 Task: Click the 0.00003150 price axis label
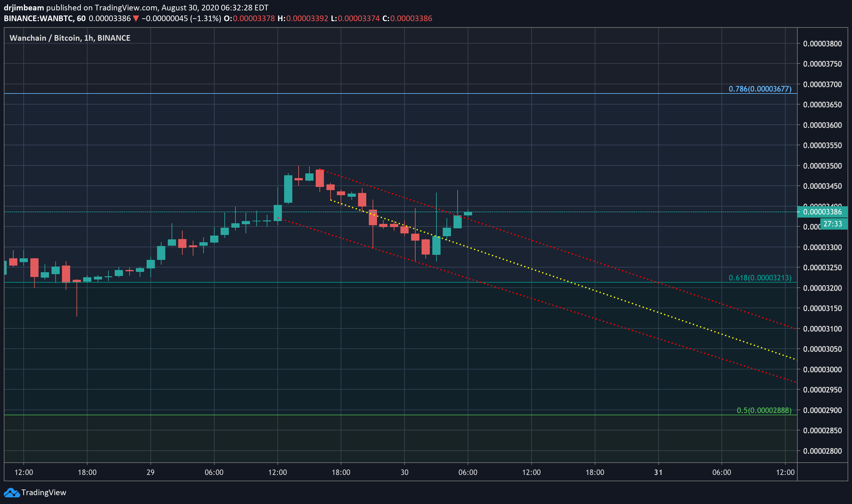822,309
